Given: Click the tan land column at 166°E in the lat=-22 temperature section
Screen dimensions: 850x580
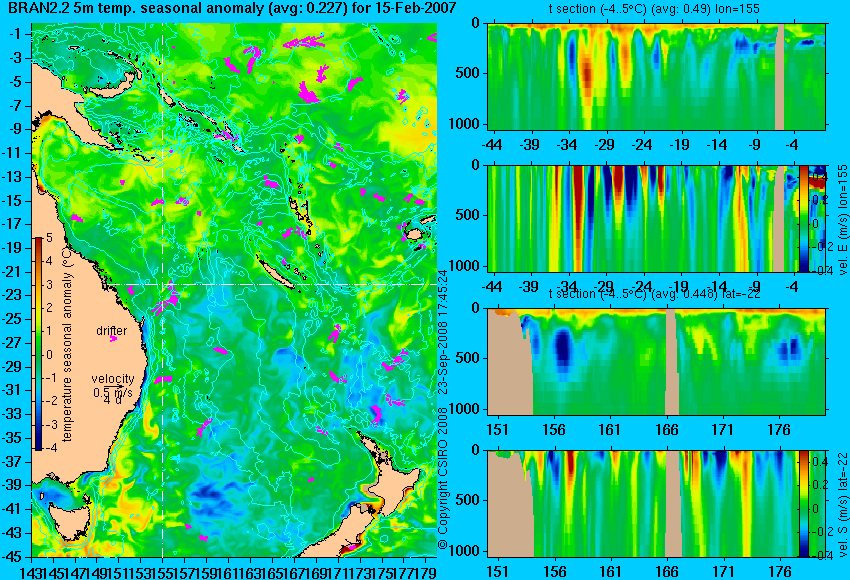Looking at the screenshot, I should (x=672, y=362).
